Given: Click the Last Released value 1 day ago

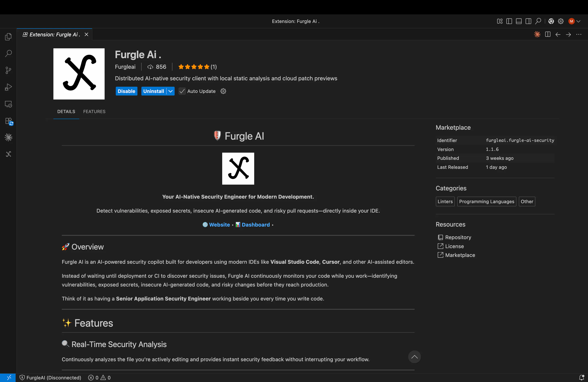Looking at the screenshot, I should 496,167.
